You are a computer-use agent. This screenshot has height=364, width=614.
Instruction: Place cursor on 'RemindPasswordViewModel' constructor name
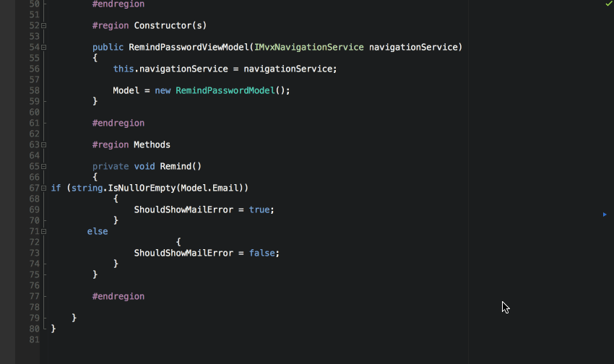[189, 48]
